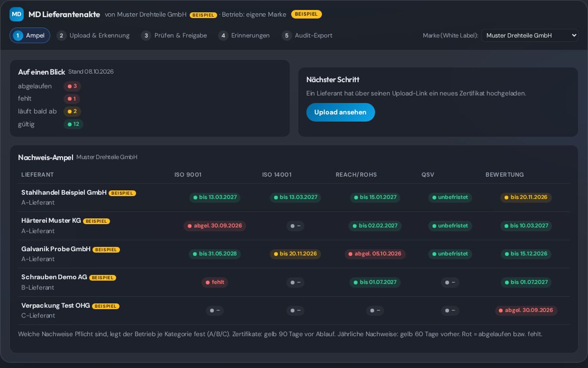
Task: Click the REACH/ROHS column header
Action: click(x=356, y=175)
